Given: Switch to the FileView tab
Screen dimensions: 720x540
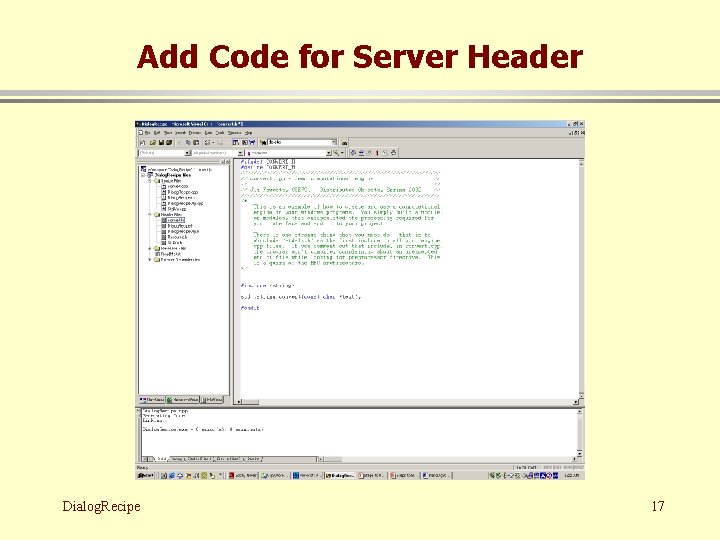Looking at the screenshot, I should [212, 399].
